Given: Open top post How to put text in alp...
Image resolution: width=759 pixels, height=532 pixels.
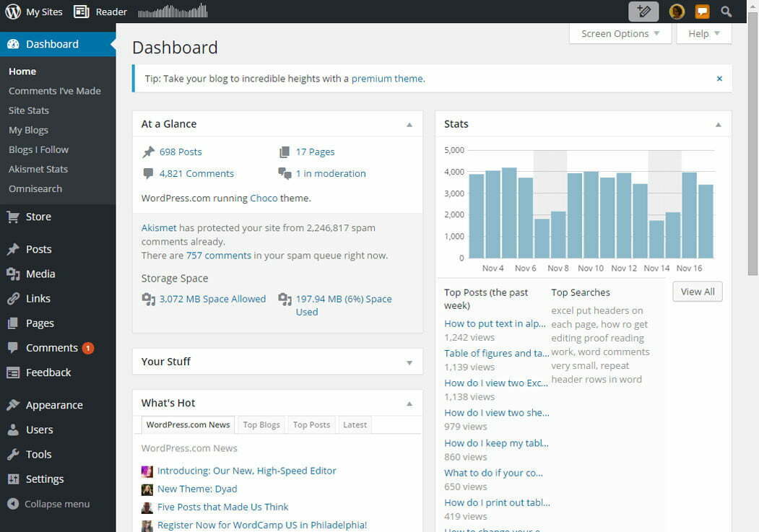Looking at the screenshot, I should pyautogui.click(x=495, y=323).
